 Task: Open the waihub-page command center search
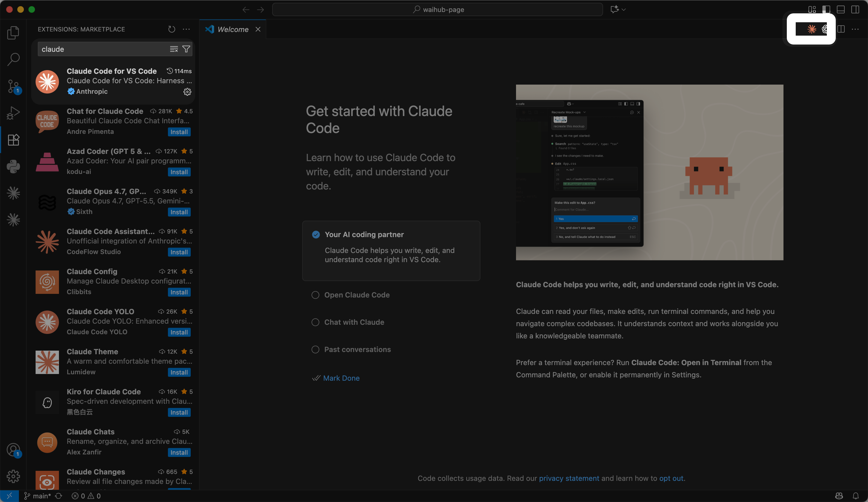click(437, 10)
